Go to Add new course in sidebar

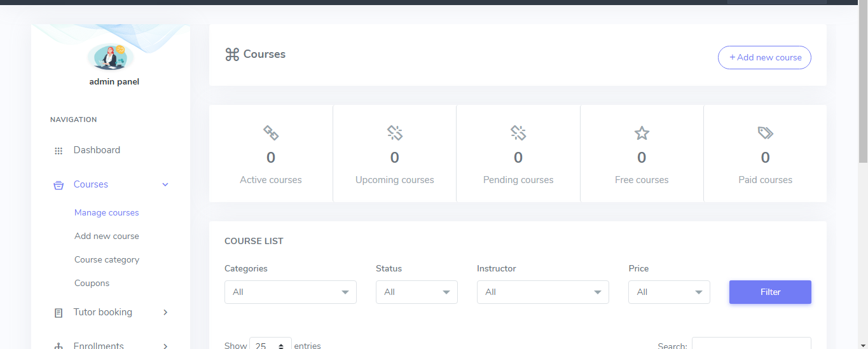coord(106,236)
